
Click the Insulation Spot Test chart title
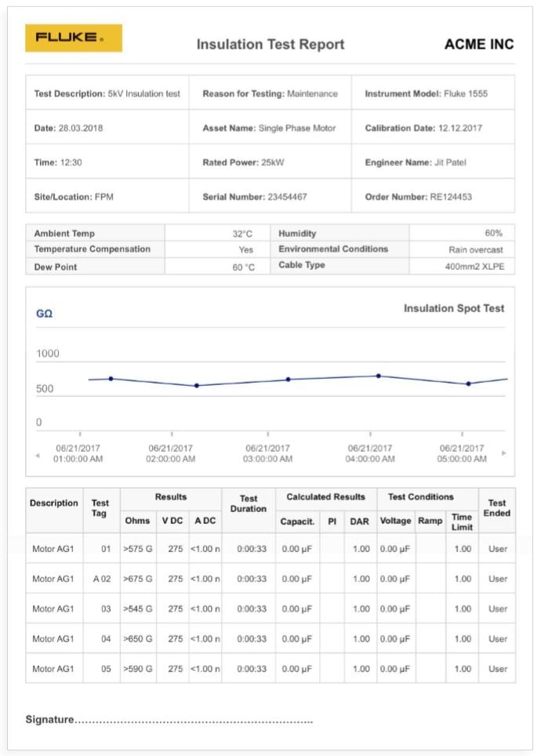pos(454,308)
